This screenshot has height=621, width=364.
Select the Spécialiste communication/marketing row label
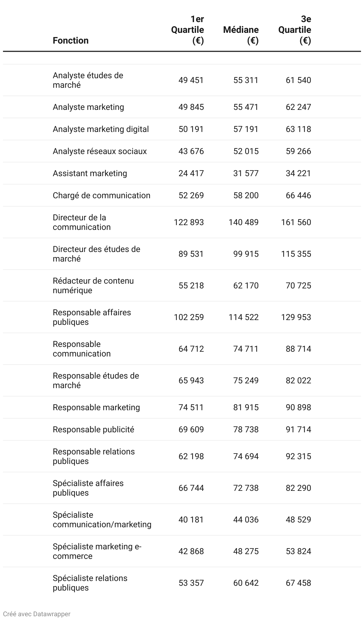pos(102,519)
